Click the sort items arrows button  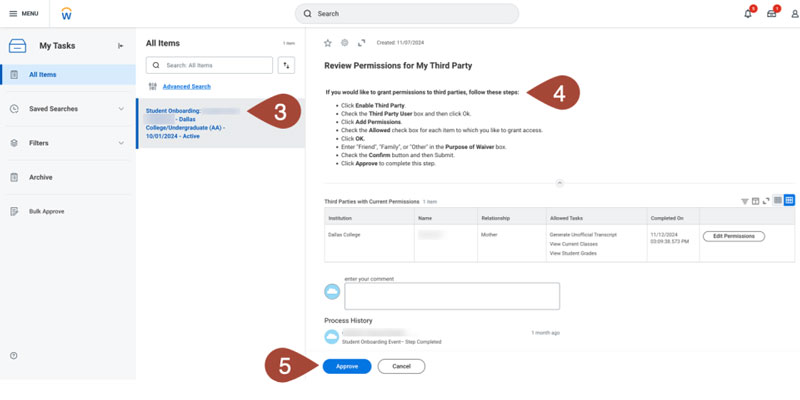tap(287, 65)
